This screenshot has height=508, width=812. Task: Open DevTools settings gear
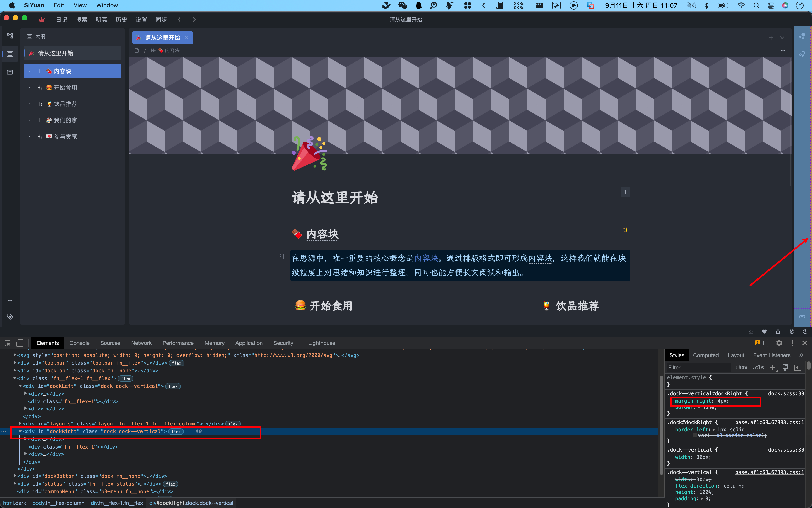click(779, 343)
